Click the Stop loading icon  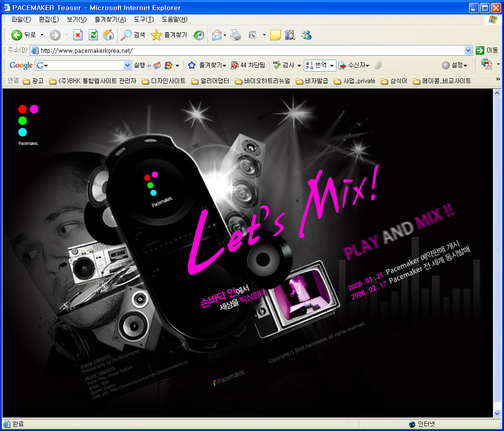click(78, 35)
